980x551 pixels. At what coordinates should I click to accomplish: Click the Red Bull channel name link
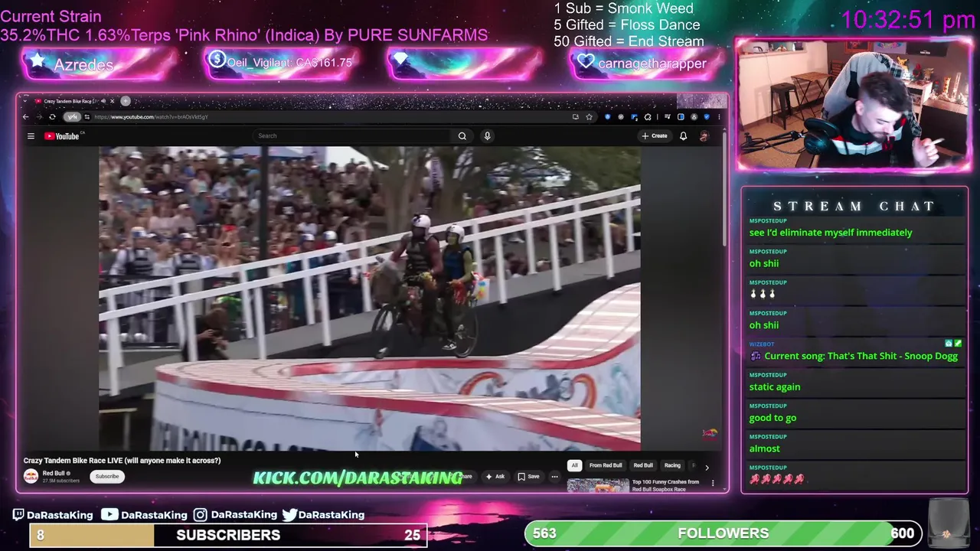click(54, 473)
